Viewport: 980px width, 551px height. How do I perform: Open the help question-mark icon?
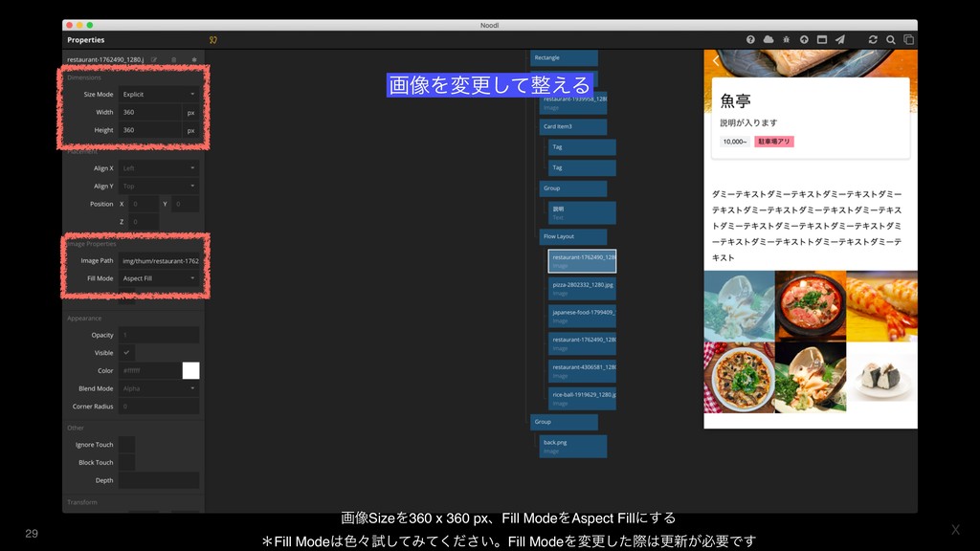pos(750,39)
